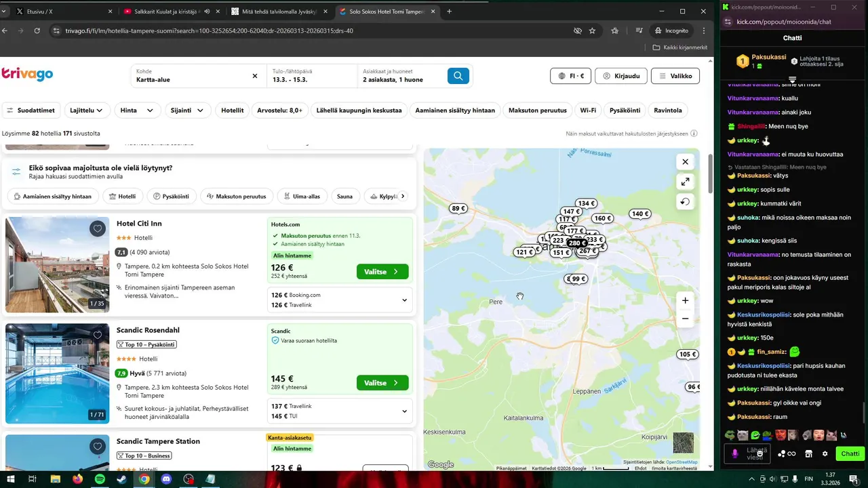This screenshot has height=488, width=868.
Task: Open the Lajittelu sort dropdown
Action: 86,110
